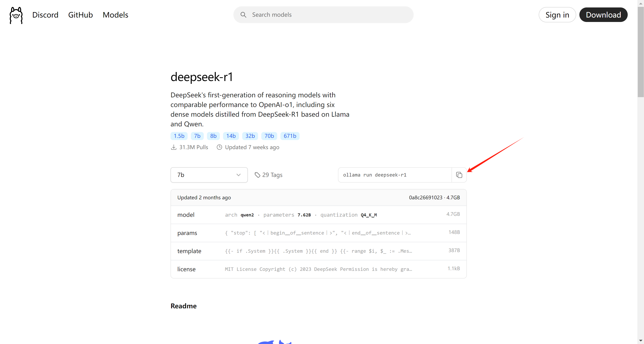
Task: Go to the Models page
Action: [115, 15]
